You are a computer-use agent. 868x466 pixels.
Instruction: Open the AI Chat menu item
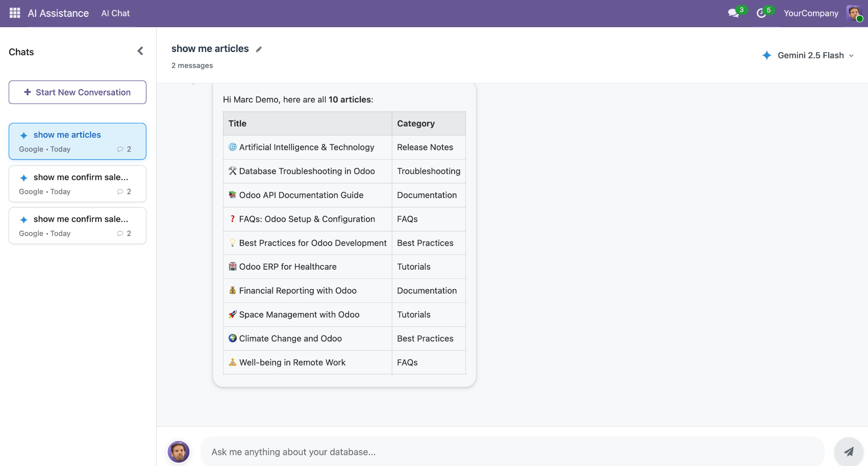[x=115, y=13]
